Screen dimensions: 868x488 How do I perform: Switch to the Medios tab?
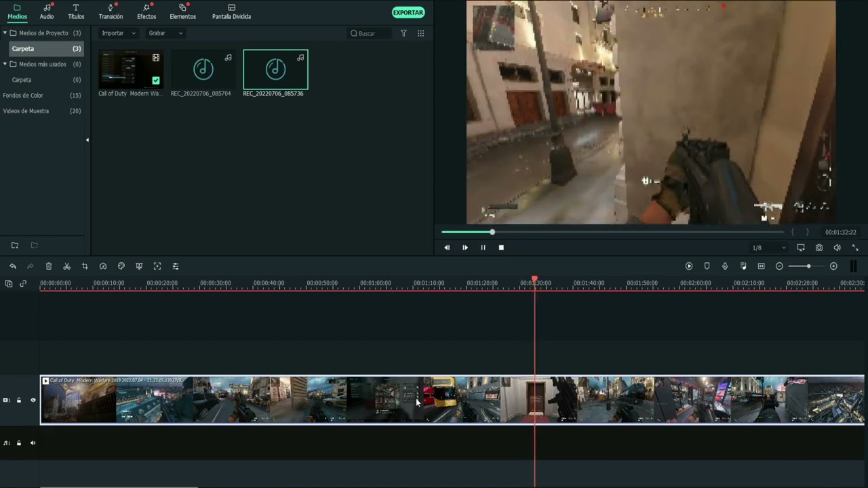[x=17, y=12]
